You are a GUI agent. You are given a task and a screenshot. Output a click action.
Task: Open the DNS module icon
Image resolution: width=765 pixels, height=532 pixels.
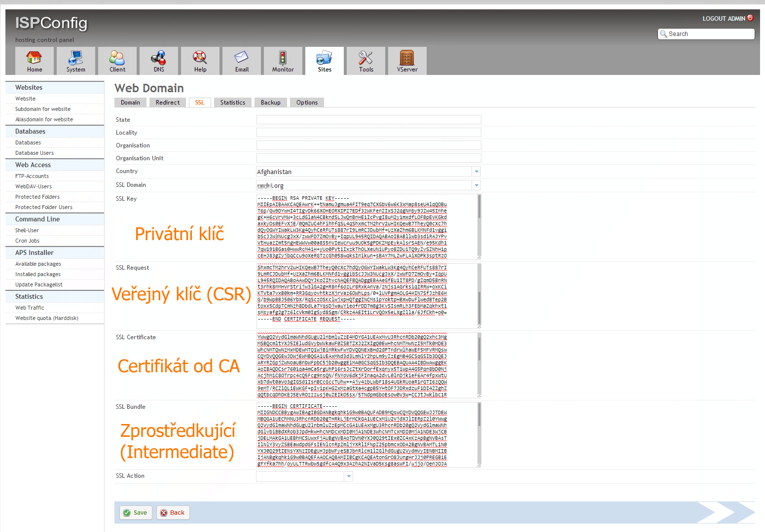[158, 58]
